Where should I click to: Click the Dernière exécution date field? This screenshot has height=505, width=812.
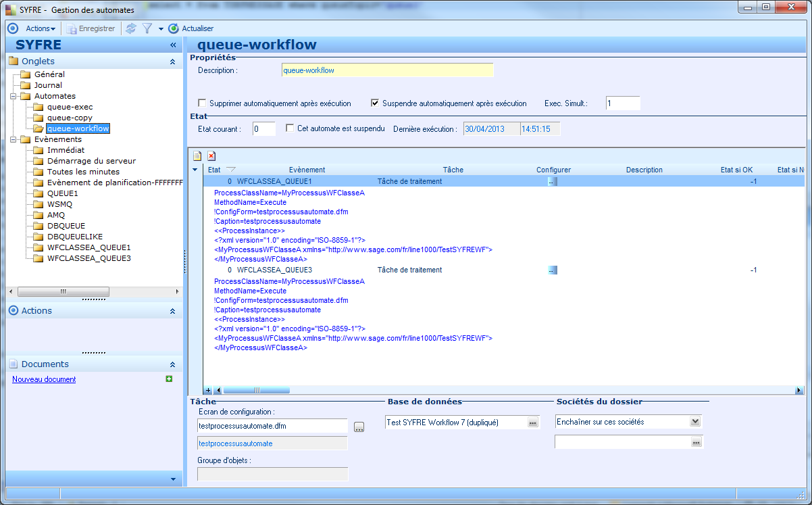click(x=492, y=128)
